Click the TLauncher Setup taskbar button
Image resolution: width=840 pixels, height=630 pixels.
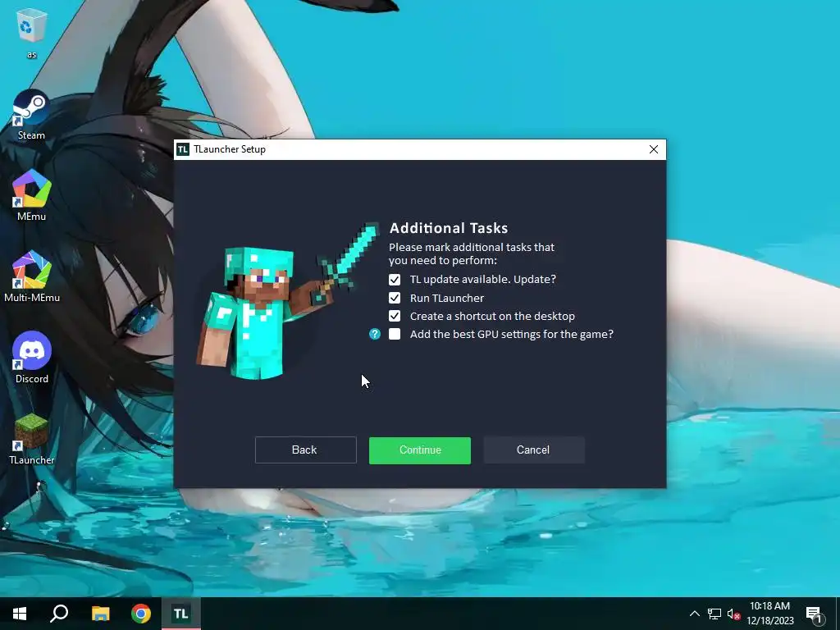point(181,614)
